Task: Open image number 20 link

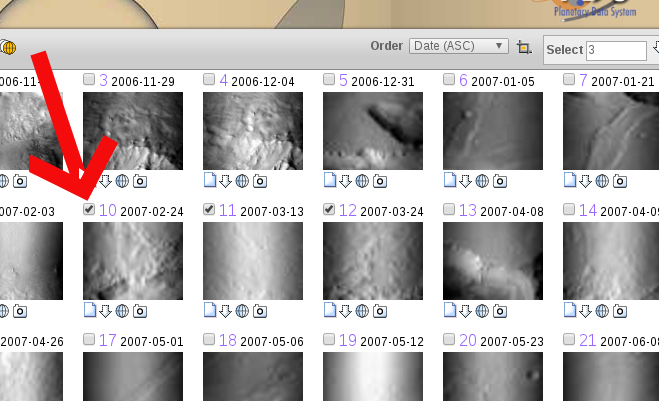Action: (468, 340)
